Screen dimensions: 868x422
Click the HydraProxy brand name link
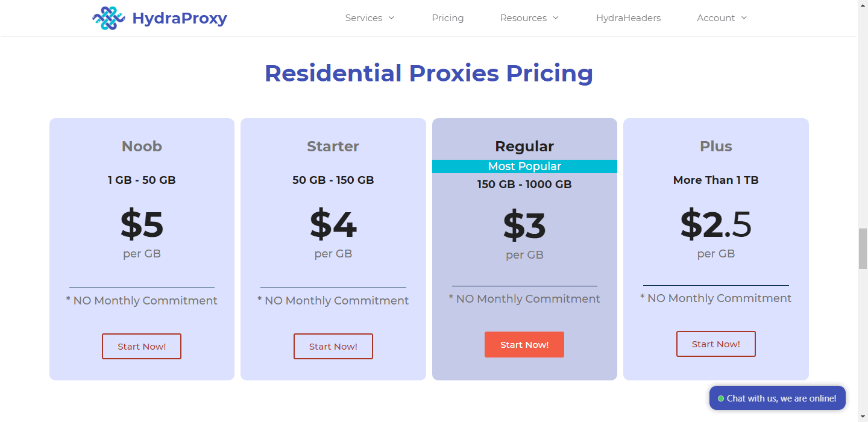(x=180, y=18)
